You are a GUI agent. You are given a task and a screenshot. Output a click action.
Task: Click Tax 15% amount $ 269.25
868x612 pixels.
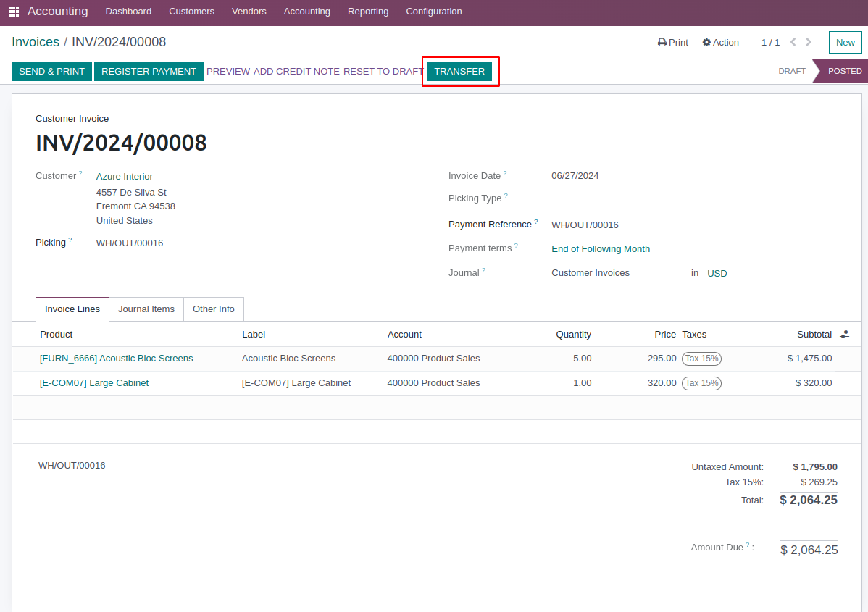(x=819, y=482)
